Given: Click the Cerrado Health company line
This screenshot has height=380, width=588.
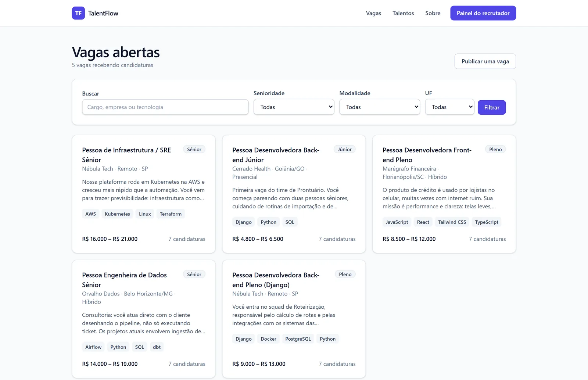Looking at the screenshot, I should click(x=270, y=173).
